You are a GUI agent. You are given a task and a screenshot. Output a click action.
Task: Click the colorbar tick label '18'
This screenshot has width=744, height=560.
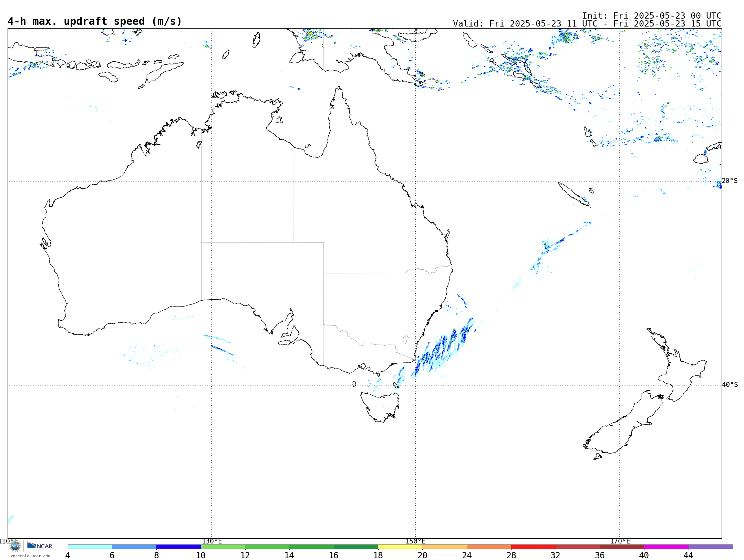[378, 555]
